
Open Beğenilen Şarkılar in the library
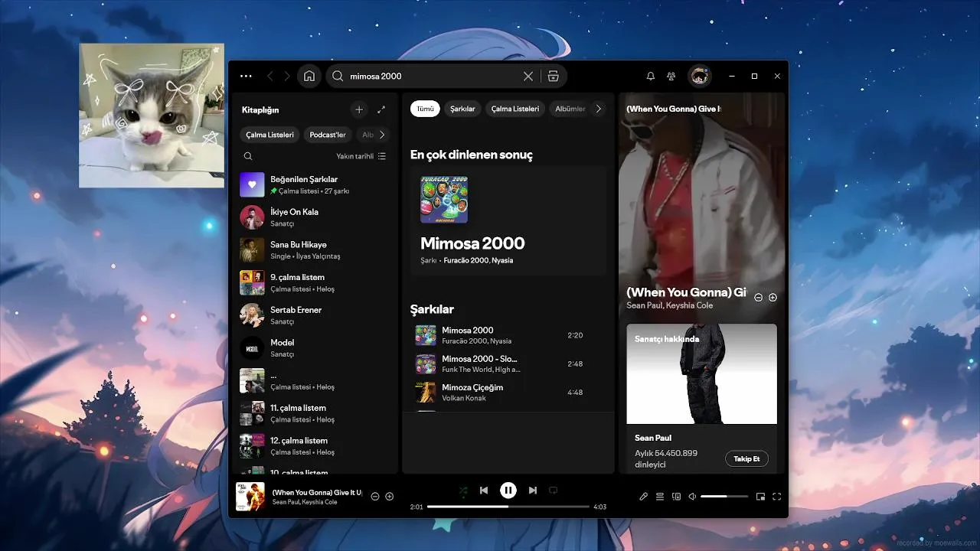tap(314, 184)
